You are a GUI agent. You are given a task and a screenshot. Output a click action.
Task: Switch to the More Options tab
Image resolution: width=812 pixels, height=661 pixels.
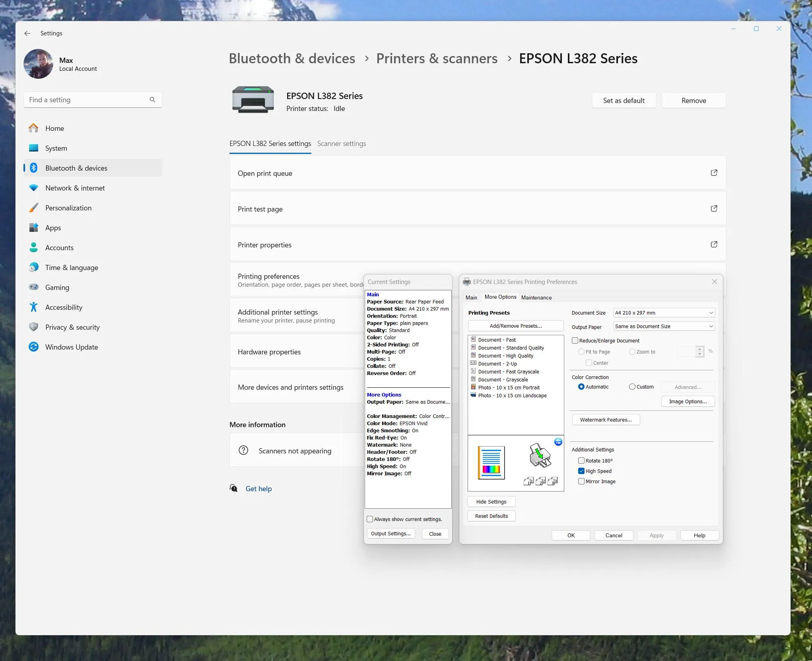pyautogui.click(x=500, y=297)
